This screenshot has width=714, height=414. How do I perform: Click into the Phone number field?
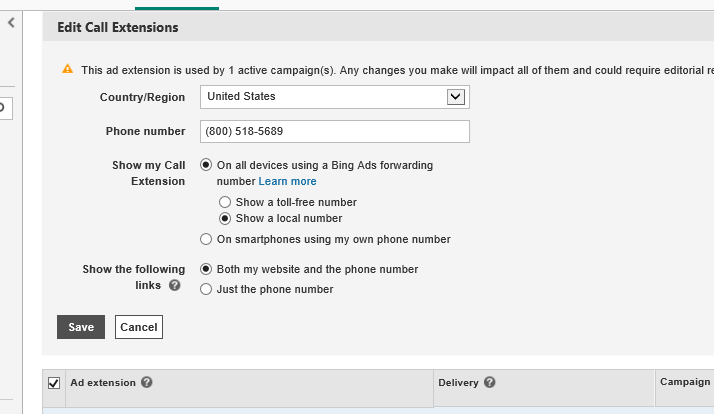click(x=335, y=132)
